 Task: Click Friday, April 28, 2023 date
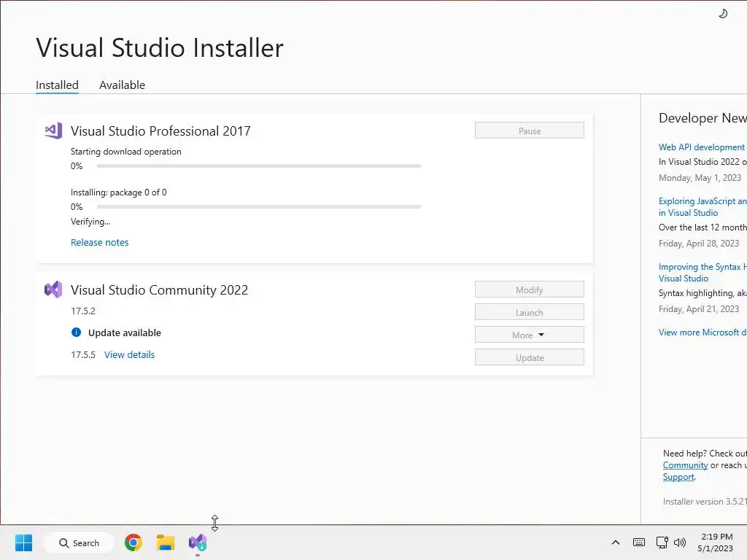[x=699, y=244]
